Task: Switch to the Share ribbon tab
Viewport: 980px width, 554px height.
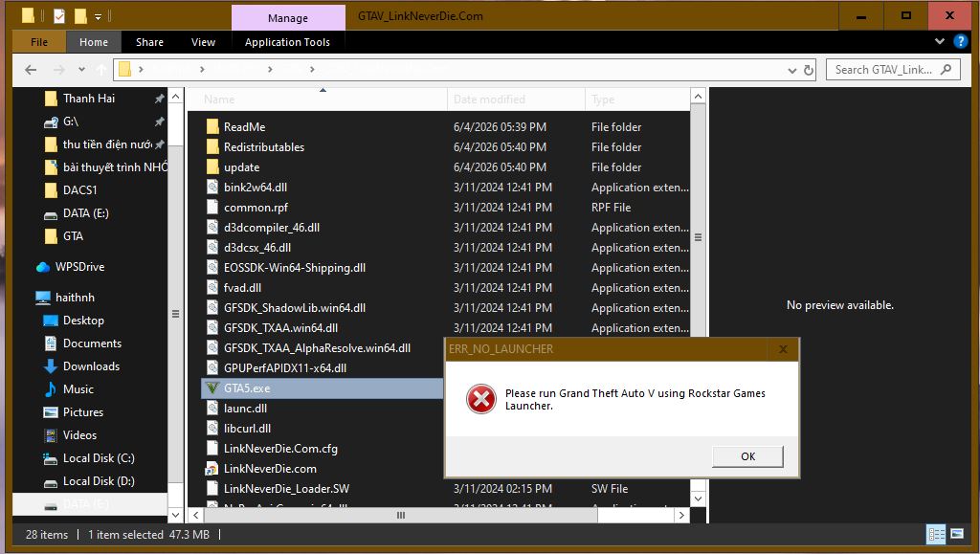Action: point(149,42)
